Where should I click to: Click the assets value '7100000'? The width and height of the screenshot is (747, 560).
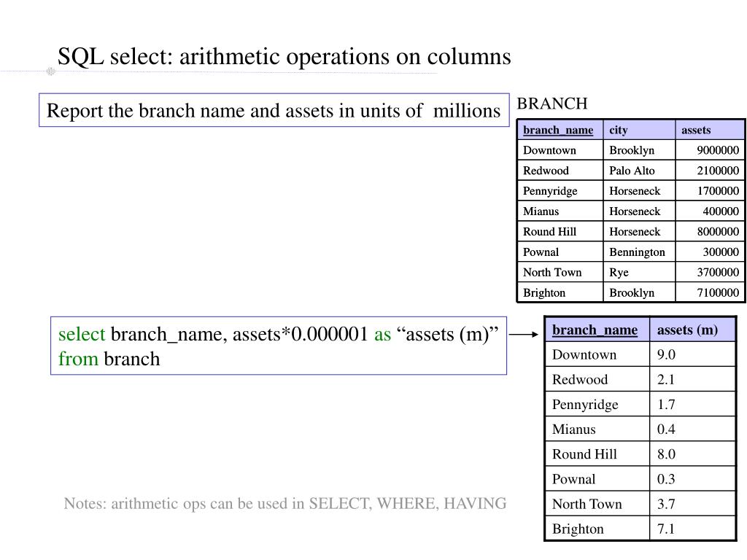click(x=718, y=293)
